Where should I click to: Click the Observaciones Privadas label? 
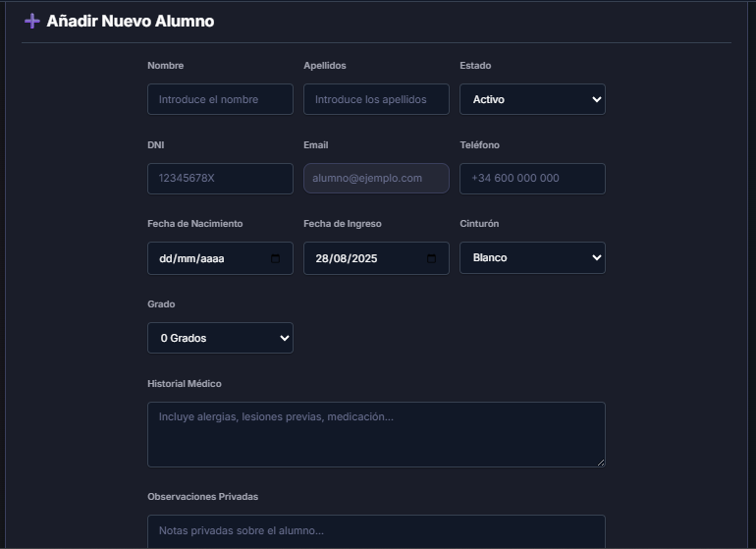point(203,496)
